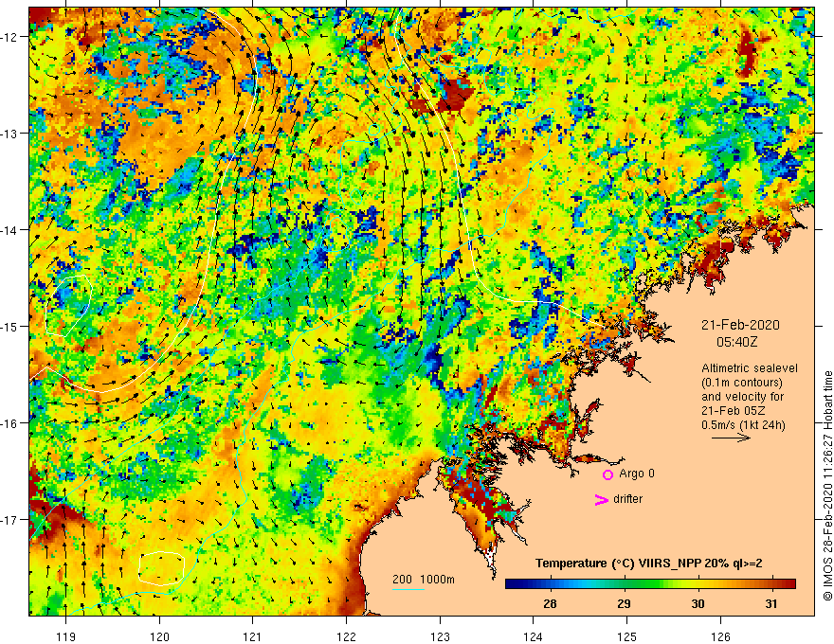This screenshot has width=834, height=644.
Task: Click the 'Argo 0' legend label
Action: [x=637, y=474]
